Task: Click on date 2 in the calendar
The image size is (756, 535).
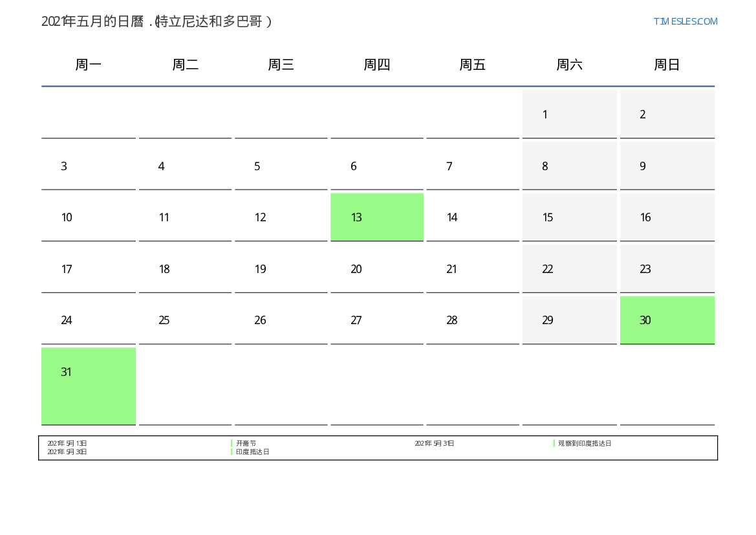Action: coord(667,115)
